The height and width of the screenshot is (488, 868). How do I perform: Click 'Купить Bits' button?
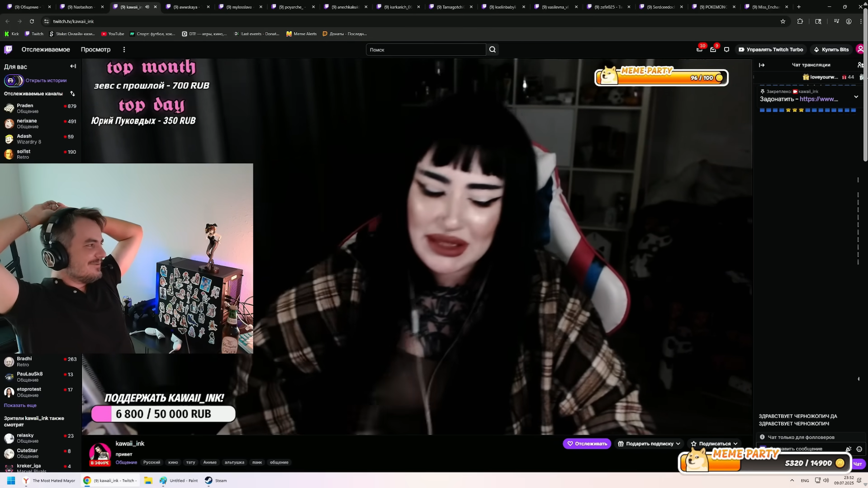831,50
